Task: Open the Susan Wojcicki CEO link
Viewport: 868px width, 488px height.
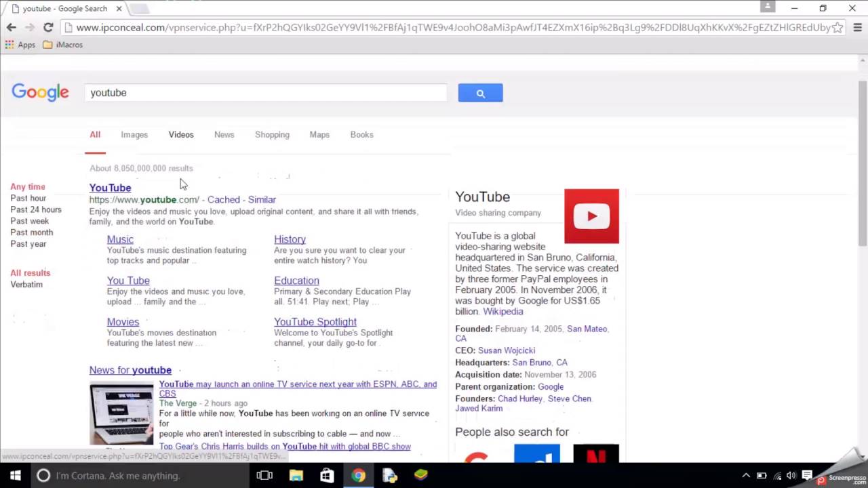Action: (507, 350)
